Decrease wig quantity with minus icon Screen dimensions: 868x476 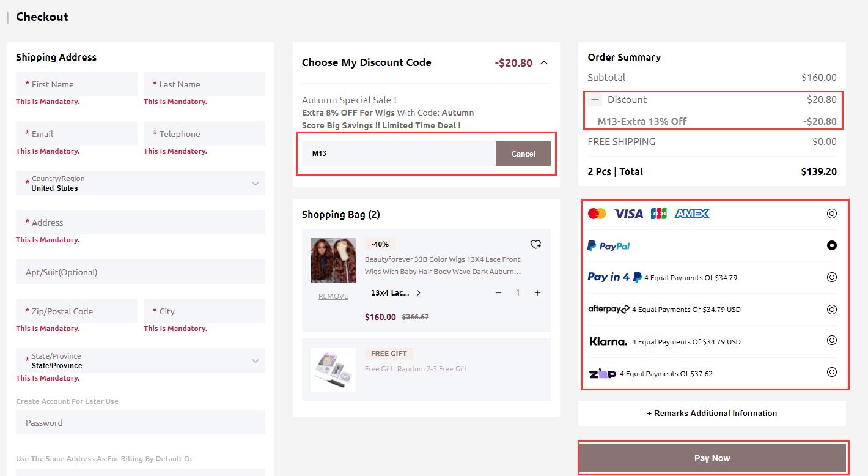pyautogui.click(x=498, y=293)
